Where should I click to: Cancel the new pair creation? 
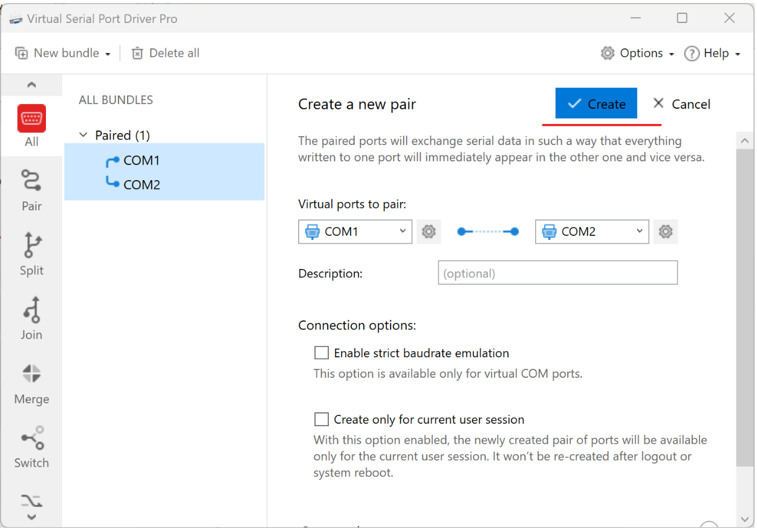tap(681, 104)
